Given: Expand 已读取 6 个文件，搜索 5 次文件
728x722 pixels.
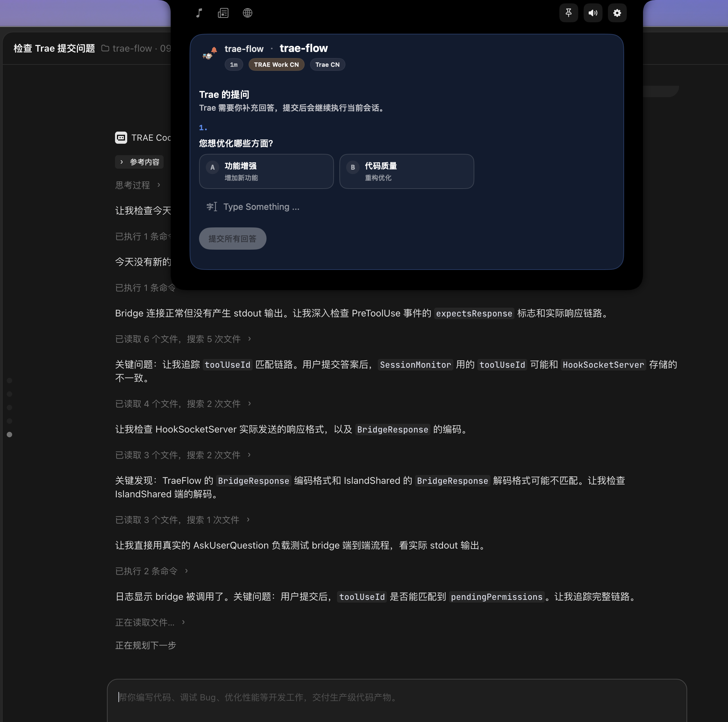Looking at the screenshot, I should click(183, 339).
